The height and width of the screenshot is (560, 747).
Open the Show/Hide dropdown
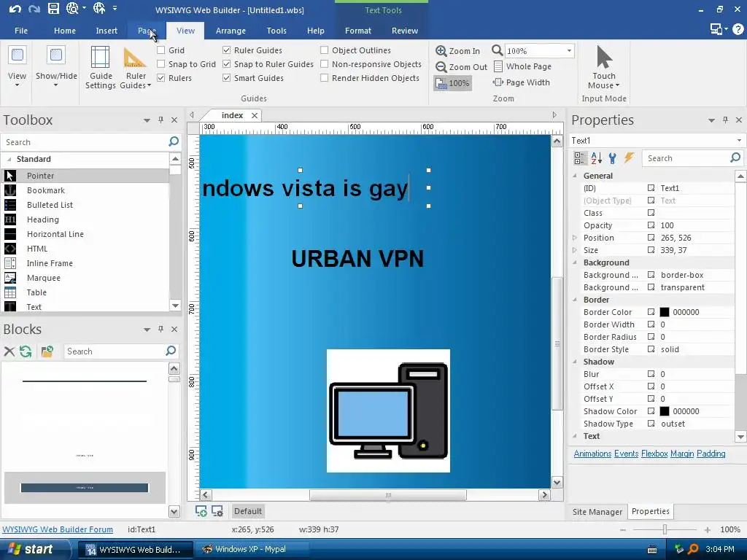[56, 66]
